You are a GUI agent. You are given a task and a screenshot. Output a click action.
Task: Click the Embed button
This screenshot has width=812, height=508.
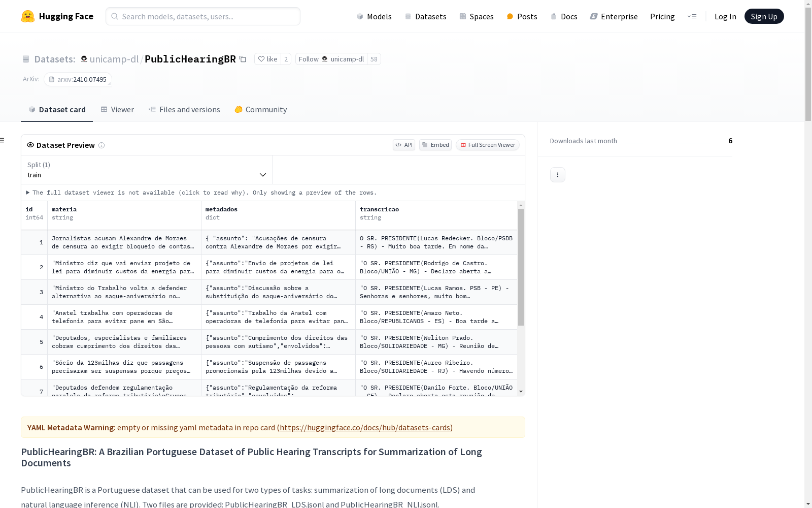click(435, 145)
